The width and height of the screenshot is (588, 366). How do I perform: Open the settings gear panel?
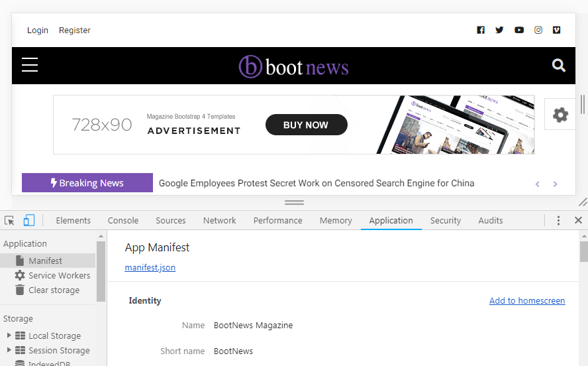560,115
